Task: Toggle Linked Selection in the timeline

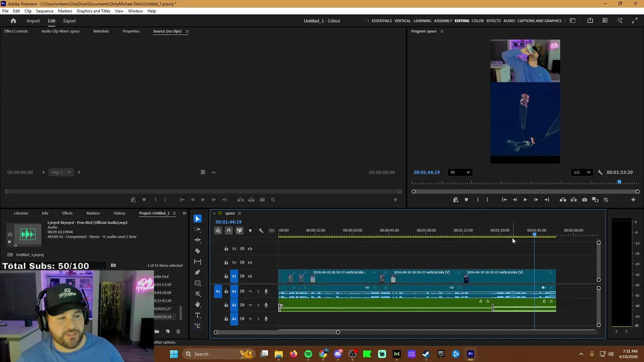Action: (x=239, y=231)
